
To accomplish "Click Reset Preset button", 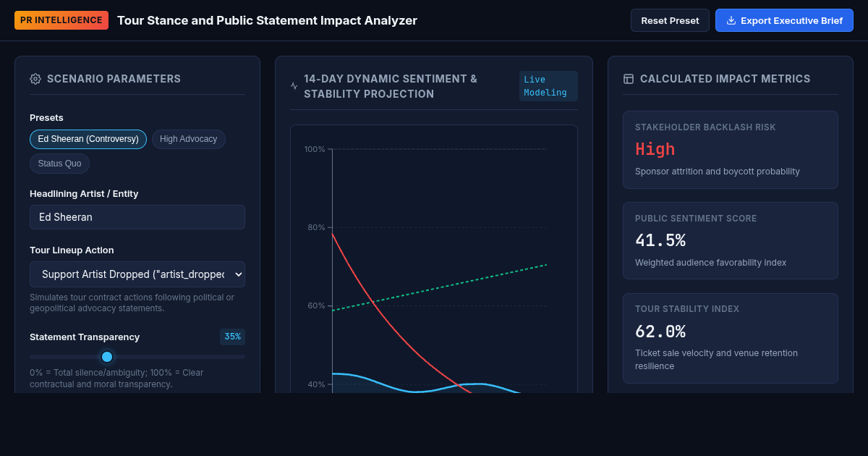I will (670, 20).
